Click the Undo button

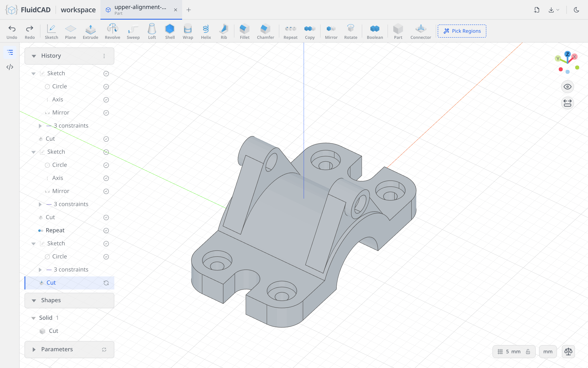pos(12,31)
